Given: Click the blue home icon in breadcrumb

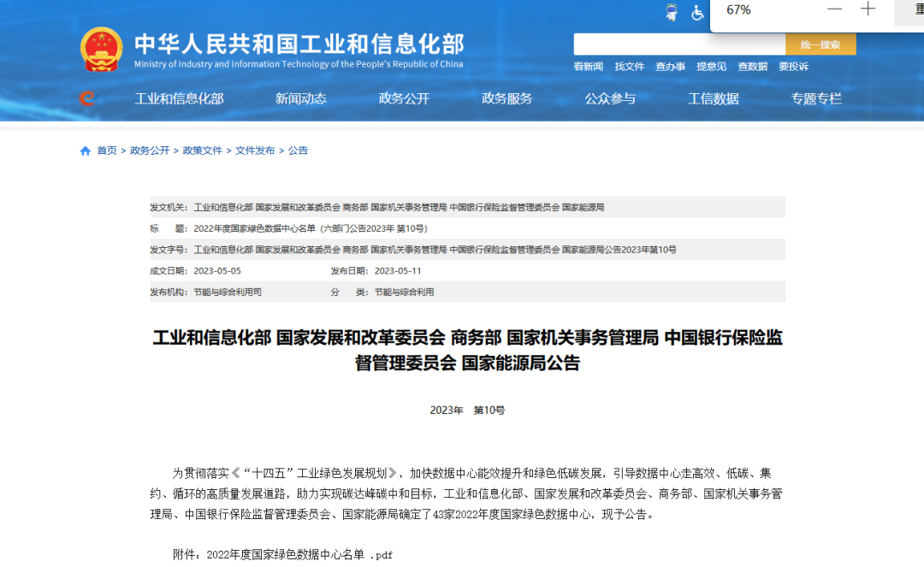Looking at the screenshot, I should (x=85, y=151).
